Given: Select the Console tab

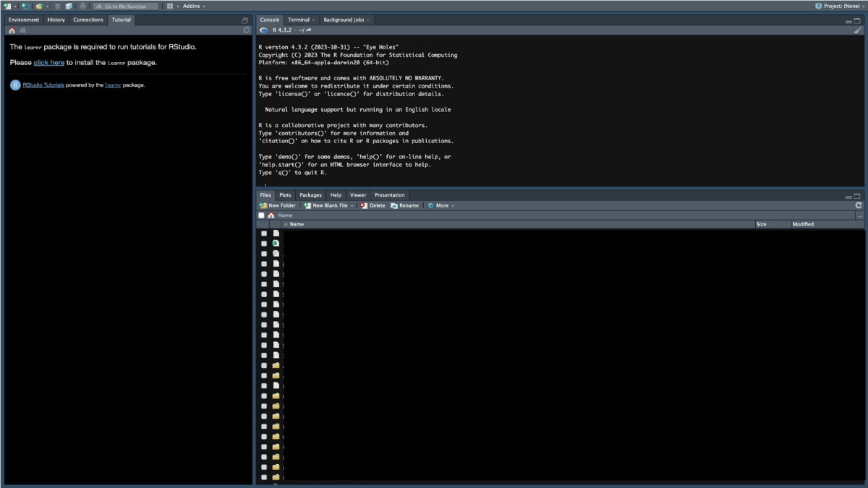Looking at the screenshot, I should click(269, 20).
